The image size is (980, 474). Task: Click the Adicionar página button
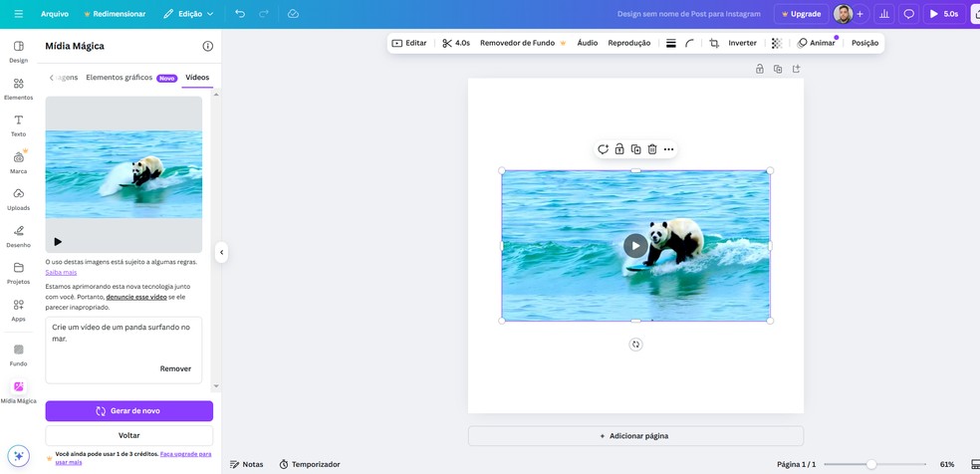point(635,436)
